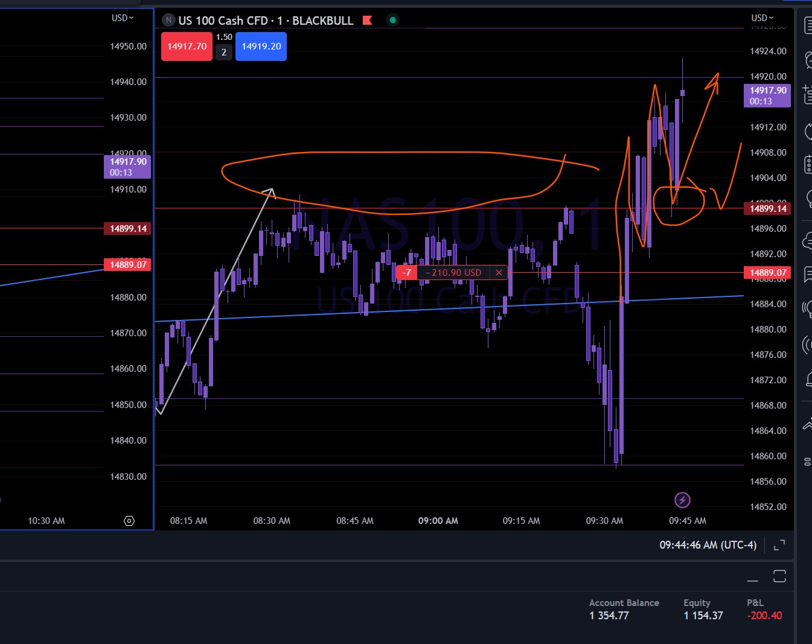
Task: Open the speech bubble chat icon in right sidebar
Action: [x=808, y=275]
